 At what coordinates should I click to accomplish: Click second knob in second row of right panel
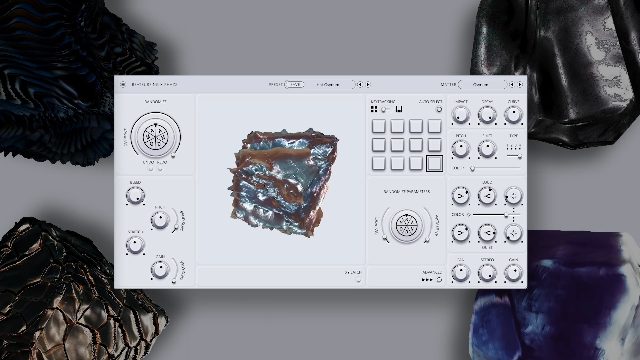pyautogui.click(x=487, y=149)
